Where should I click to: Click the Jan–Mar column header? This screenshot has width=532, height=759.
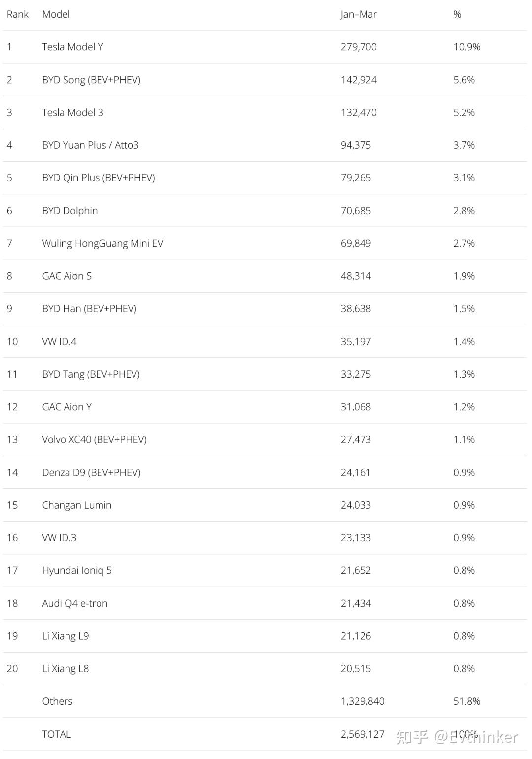[358, 14]
